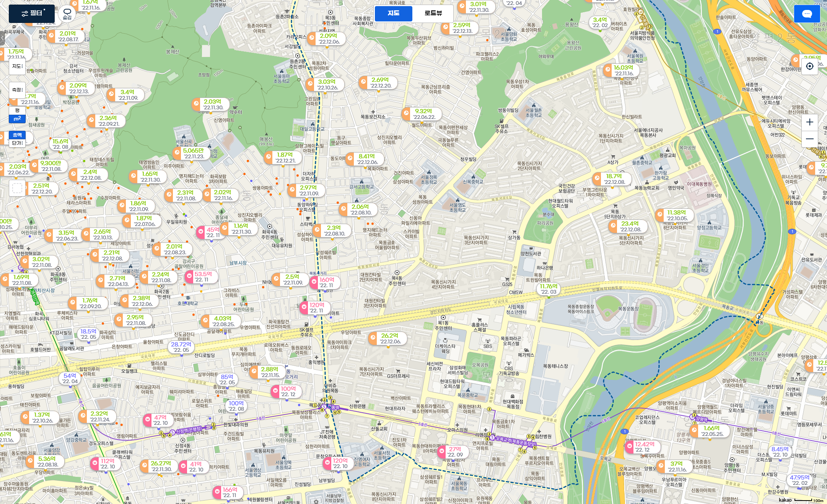This screenshot has width=827, height=504.
Task: Zoom out with the minus button
Action: point(809,139)
